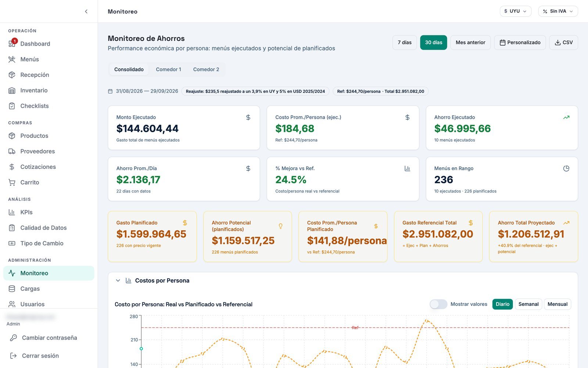
Task: Toggle the Mostrar valores switch
Action: [x=438, y=304]
